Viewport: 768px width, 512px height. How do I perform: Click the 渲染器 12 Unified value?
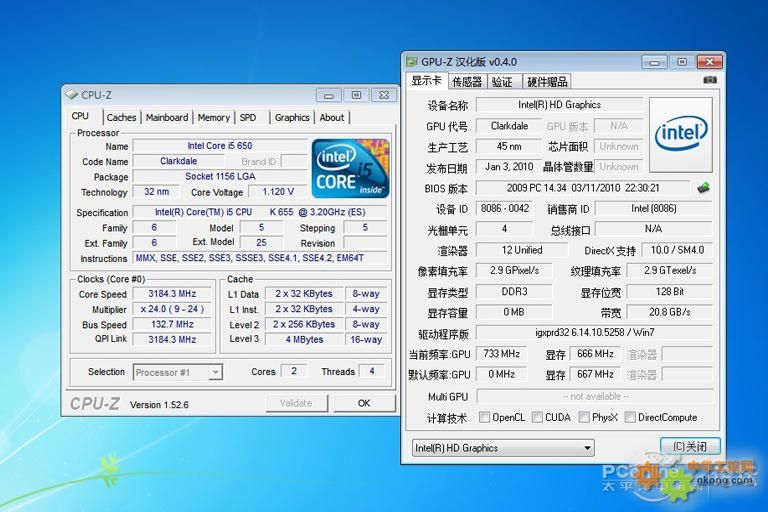(x=522, y=250)
